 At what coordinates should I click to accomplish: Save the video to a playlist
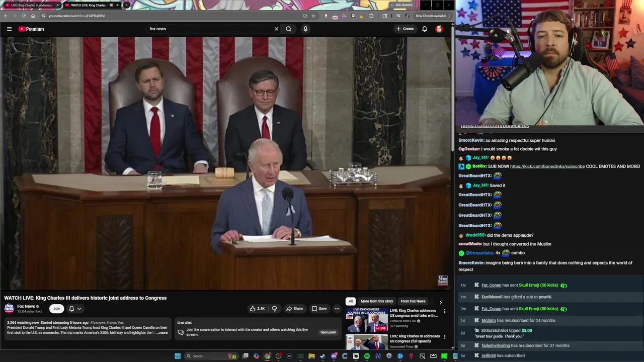point(319,309)
